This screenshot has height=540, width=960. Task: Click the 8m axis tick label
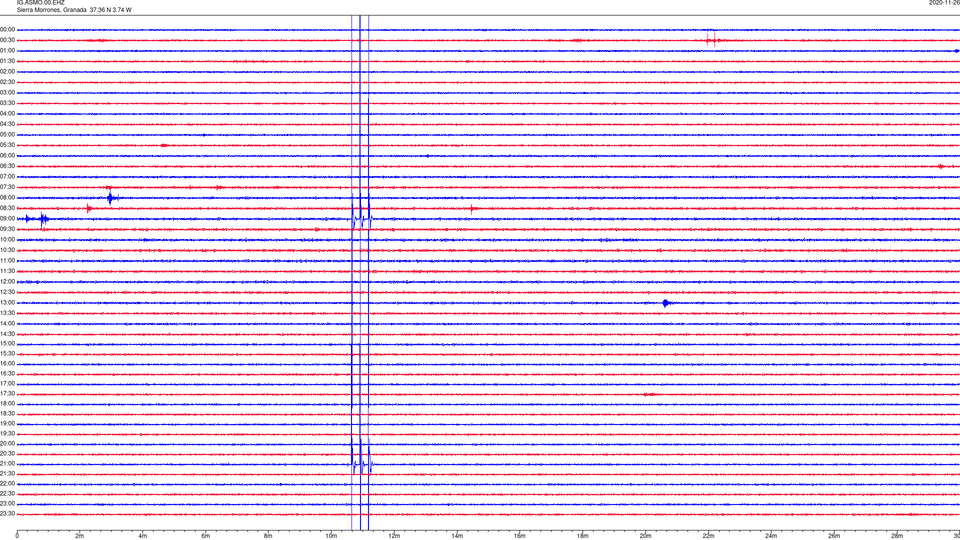[x=268, y=536]
